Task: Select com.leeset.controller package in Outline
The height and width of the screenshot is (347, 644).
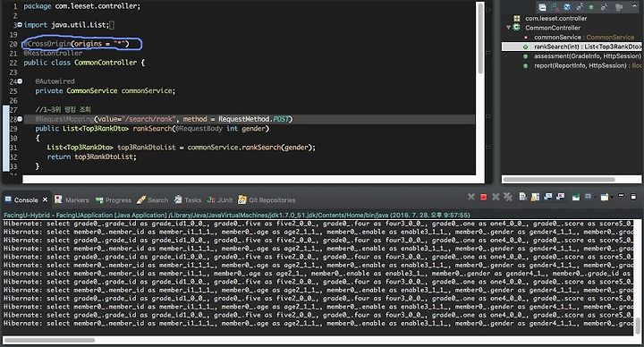Action: pyautogui.click(x=556, y=18)
